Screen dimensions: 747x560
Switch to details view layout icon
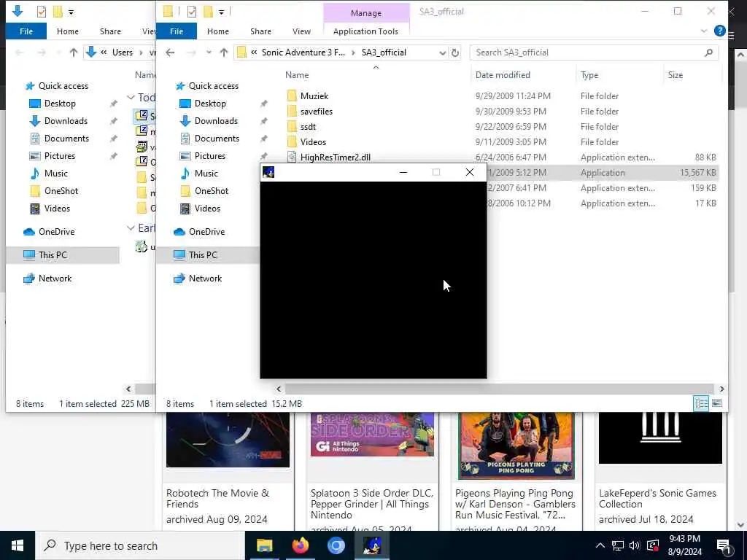tap(701, 403)
